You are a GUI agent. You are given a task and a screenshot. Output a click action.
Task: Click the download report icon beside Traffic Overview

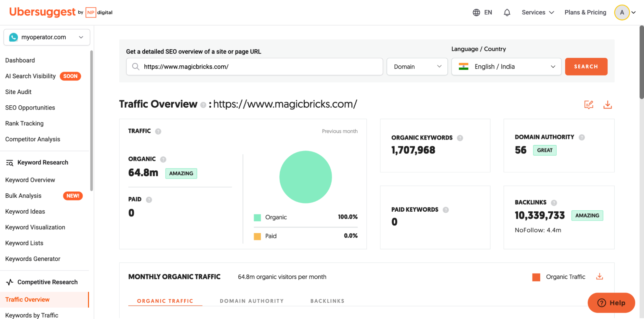608,105
